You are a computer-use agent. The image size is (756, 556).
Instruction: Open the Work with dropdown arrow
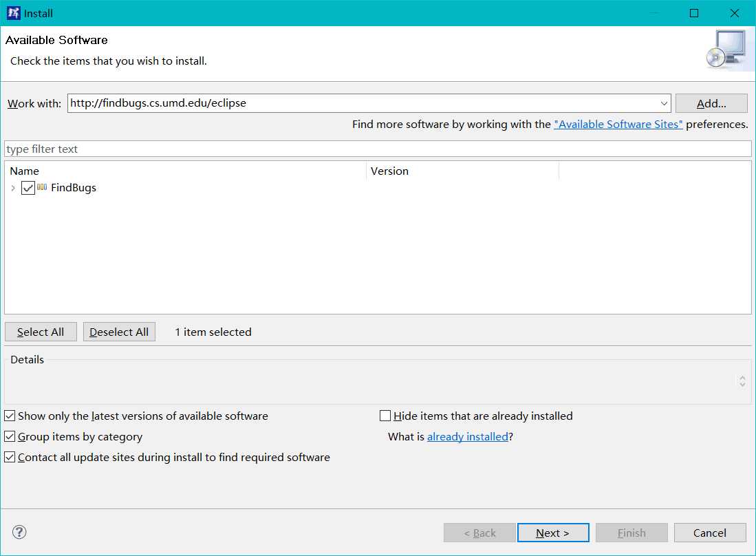pos(663,103)
